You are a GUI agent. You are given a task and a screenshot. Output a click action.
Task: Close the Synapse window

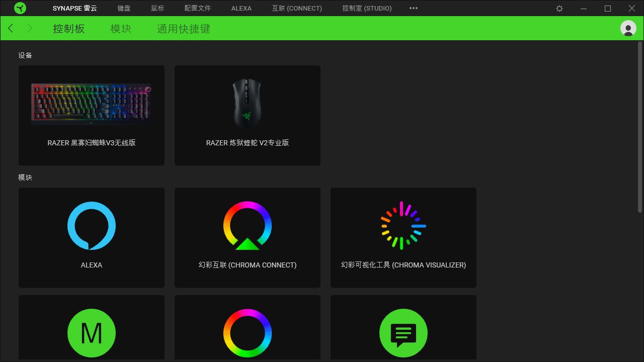coord(632,9)
